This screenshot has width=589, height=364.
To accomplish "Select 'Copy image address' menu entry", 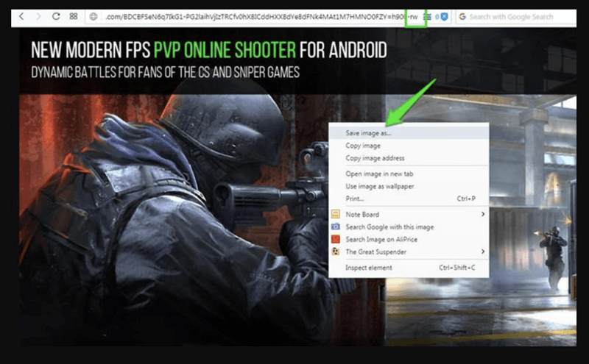I will pos(375,158).
